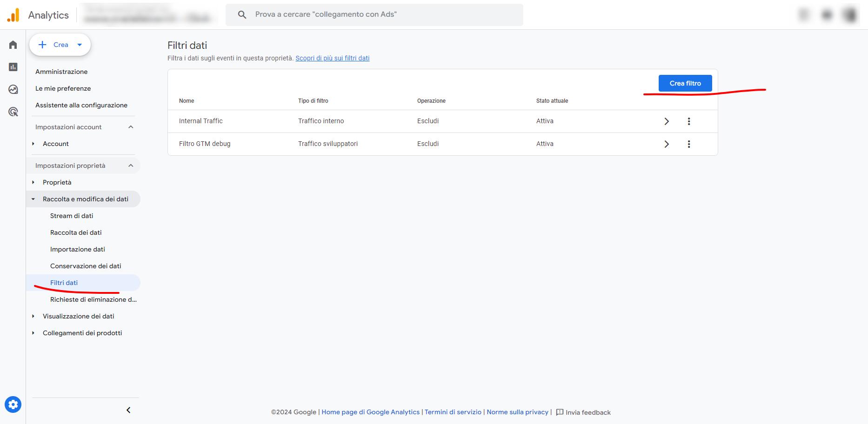Open the Reports bar chart icon
The height and width of the screenshot is (424, 868).
(13, 67)
